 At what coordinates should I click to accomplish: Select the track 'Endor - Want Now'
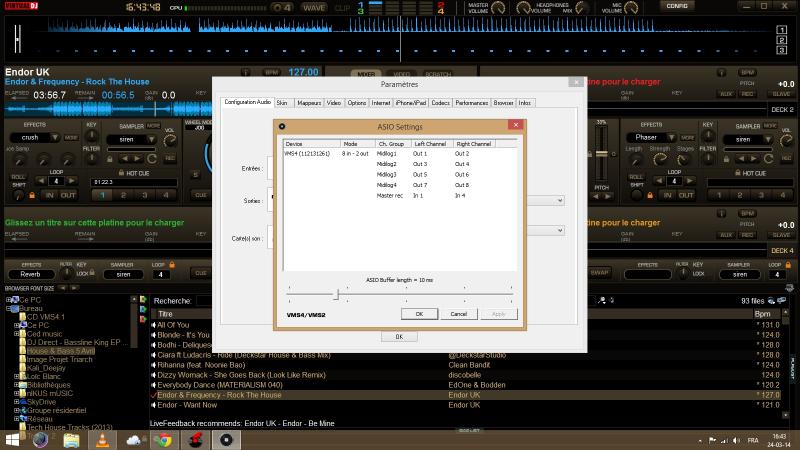coord(187,405)
